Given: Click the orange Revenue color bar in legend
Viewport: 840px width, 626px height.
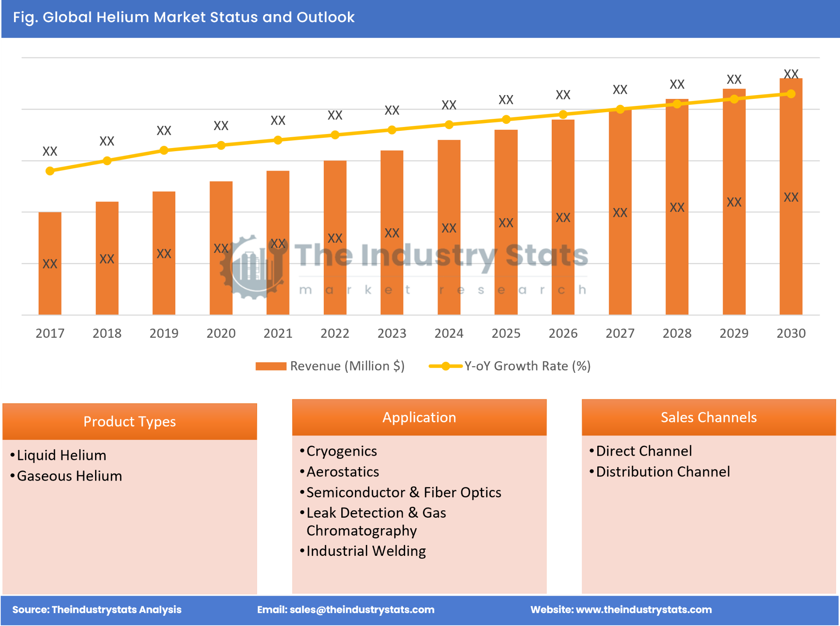Looking at the screenshot, I should coord(271,366).
